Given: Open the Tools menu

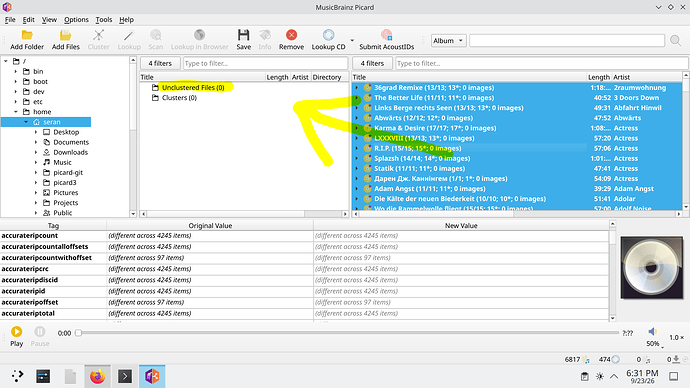Looking at the screenshot, I should click(x=104, y=20).
